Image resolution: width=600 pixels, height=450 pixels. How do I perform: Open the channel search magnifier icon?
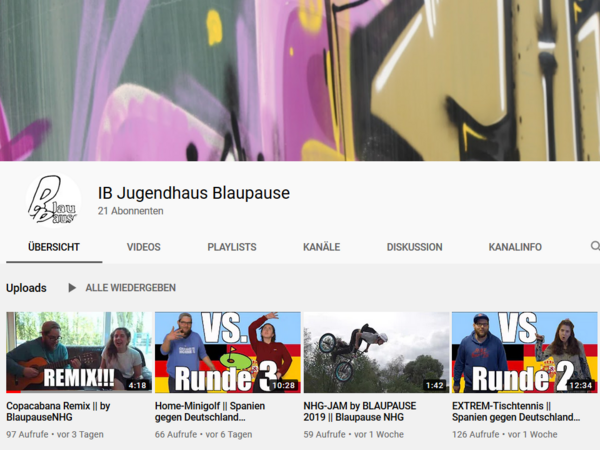click(595, 246)
